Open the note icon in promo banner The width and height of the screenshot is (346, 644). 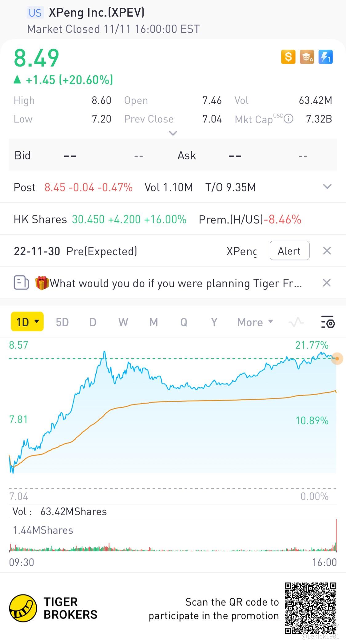tap(21, 283)
